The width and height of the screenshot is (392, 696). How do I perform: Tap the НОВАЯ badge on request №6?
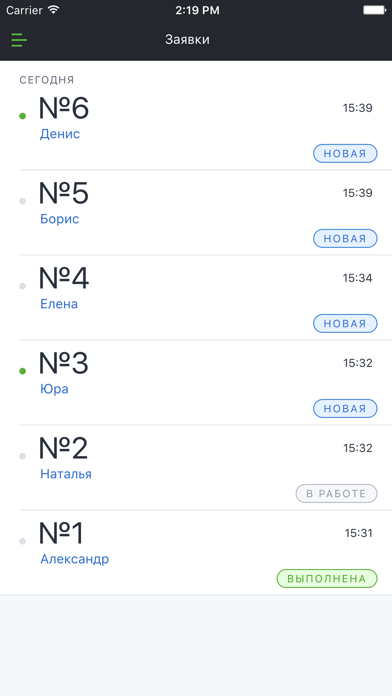click(345, 154)
